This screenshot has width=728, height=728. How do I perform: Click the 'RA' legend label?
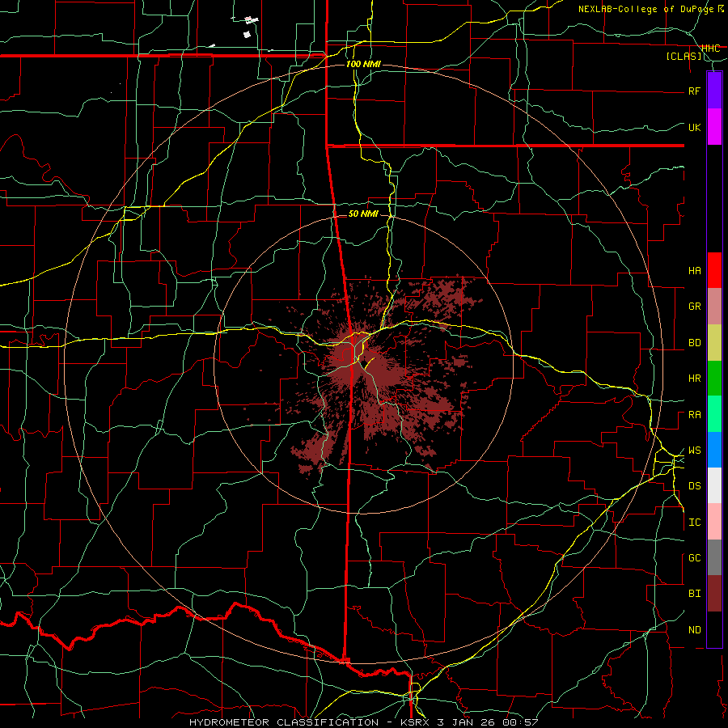tap(695, 415)
